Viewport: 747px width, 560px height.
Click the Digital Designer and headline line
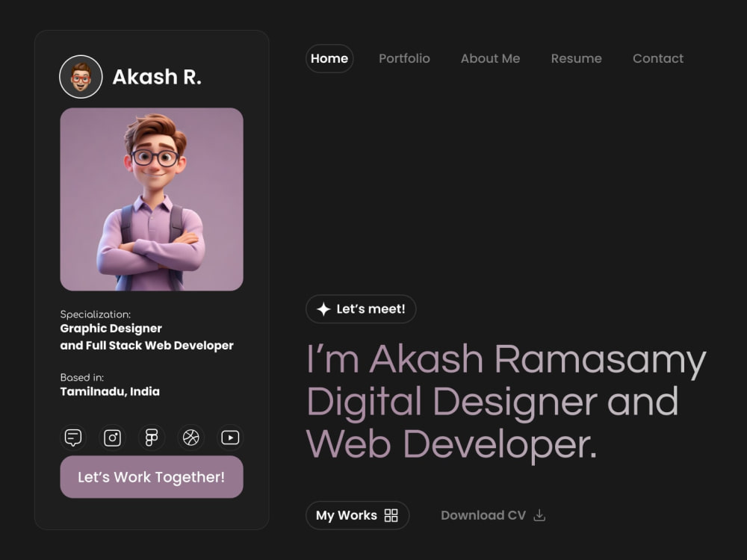pyautogui.click(x=492, y=402)
